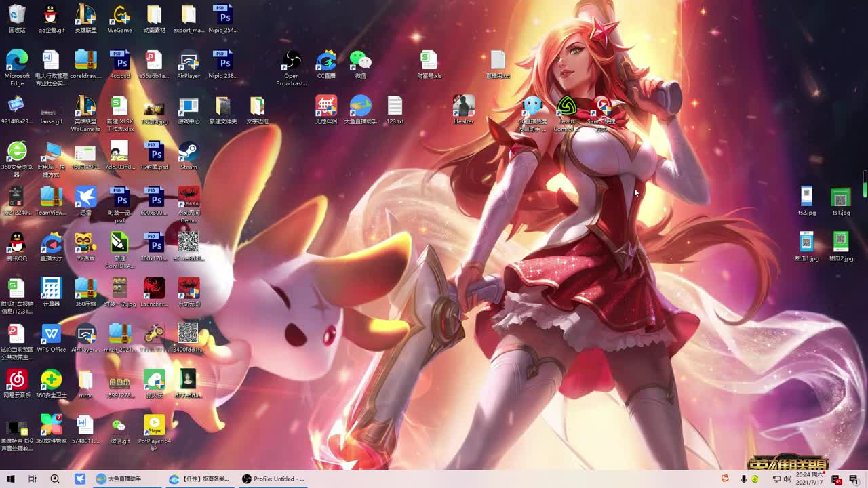
Task: Open the 600x300 Photoshop file
Action: [x=154, y=197]
